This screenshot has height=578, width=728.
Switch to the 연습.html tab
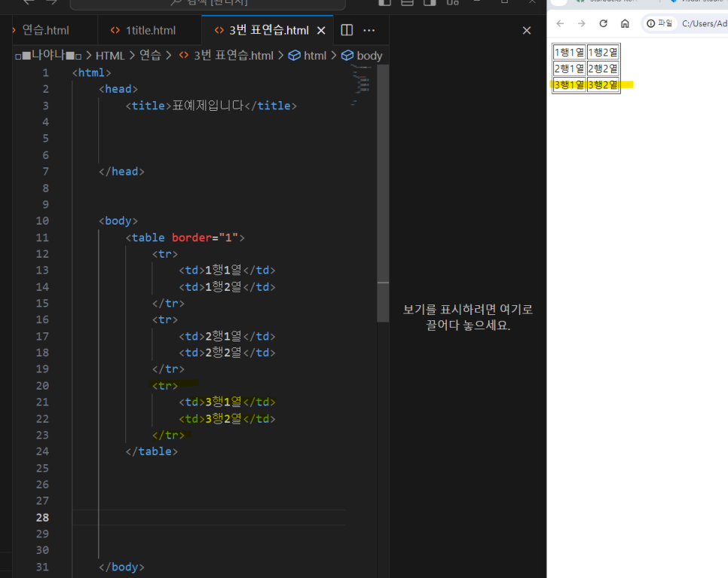pyautogui.click(x=45, y=30)
